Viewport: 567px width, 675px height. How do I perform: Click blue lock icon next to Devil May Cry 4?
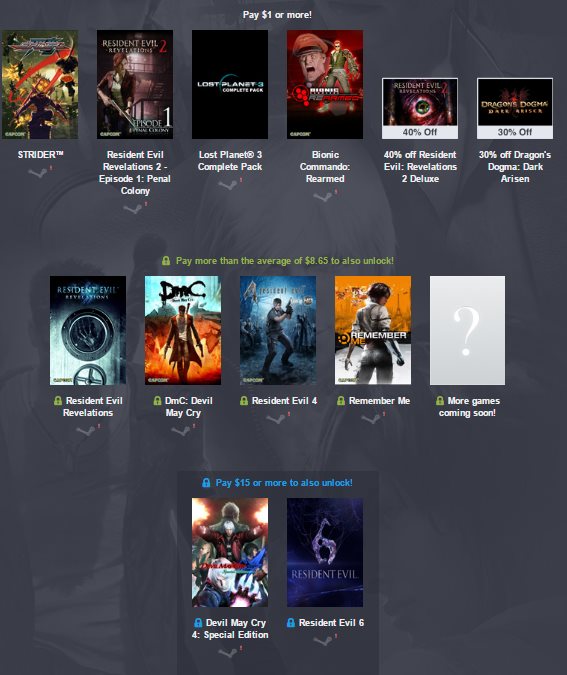pyautogui.click(x=198, y=623)
